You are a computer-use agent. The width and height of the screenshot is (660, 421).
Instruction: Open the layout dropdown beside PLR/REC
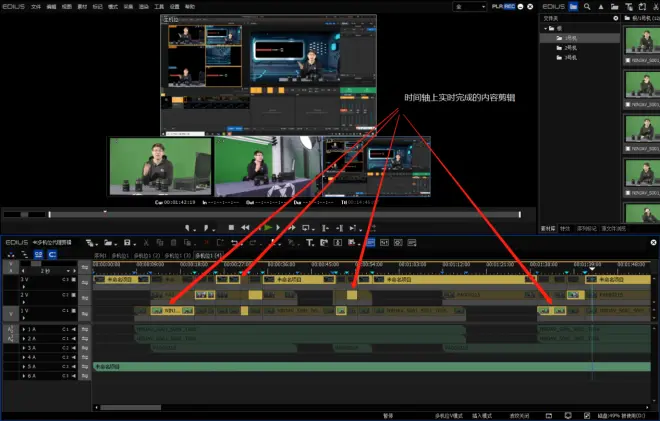[470, 7]
